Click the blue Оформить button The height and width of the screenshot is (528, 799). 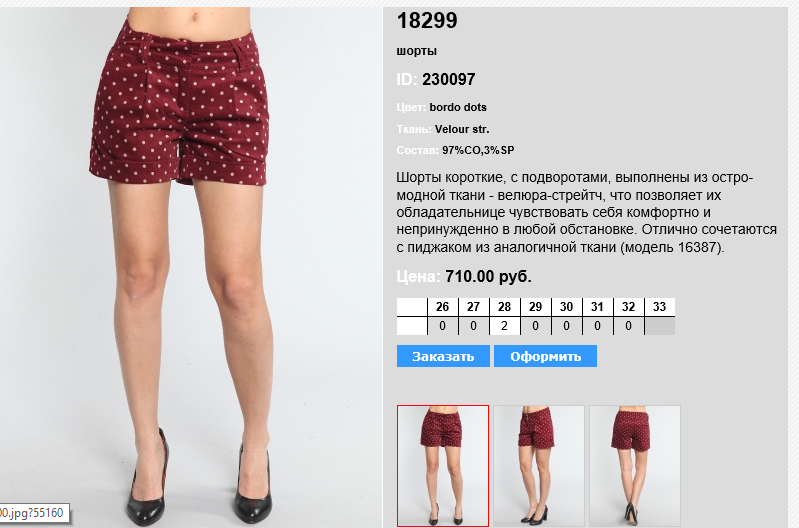(x=545, y=356)
